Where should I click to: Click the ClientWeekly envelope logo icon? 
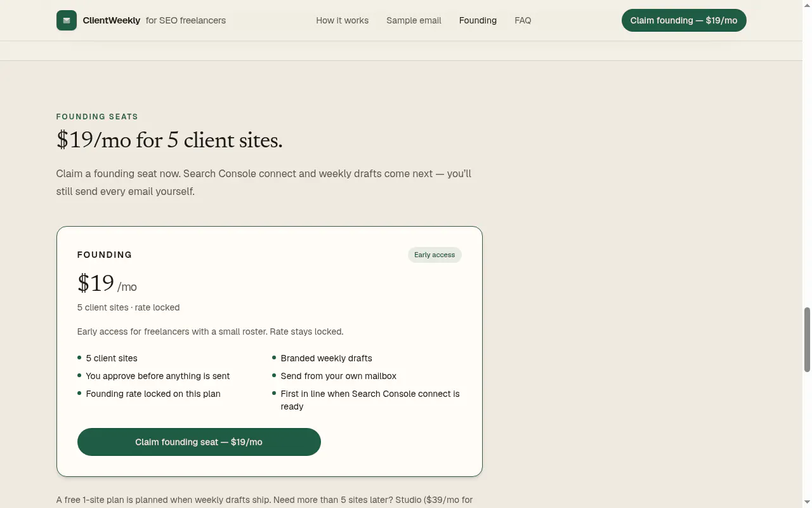pyautogui.click(x=67, y=20)
